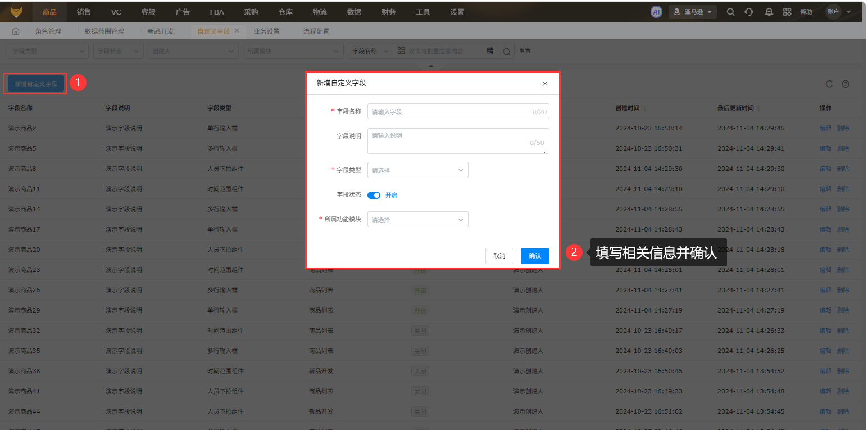
Task: Refresh the table list icon
Action: tap(829, 84)
